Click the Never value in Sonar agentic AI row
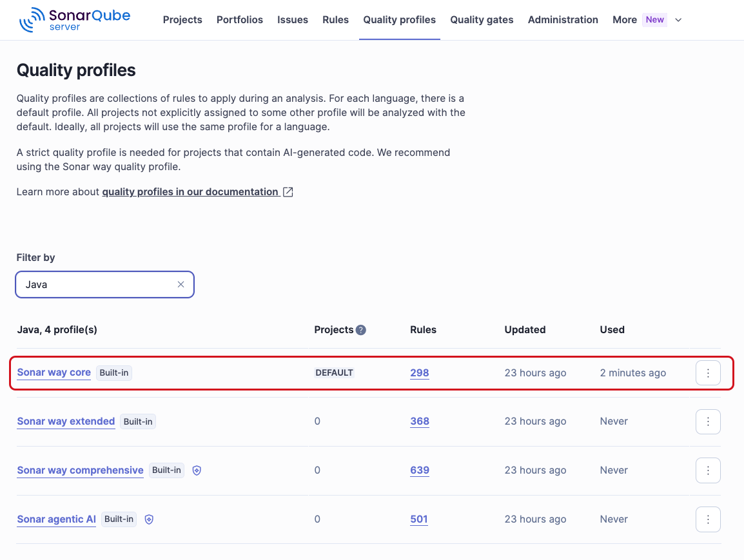 coord(614,519)
